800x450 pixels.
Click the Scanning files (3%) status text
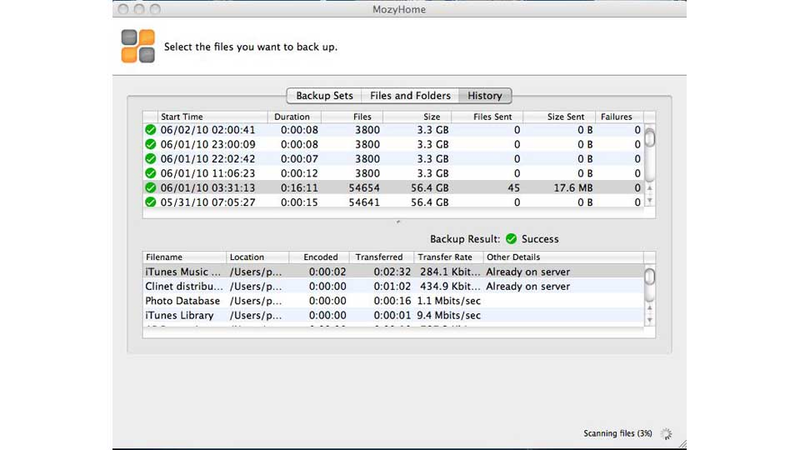pos(618,434)
